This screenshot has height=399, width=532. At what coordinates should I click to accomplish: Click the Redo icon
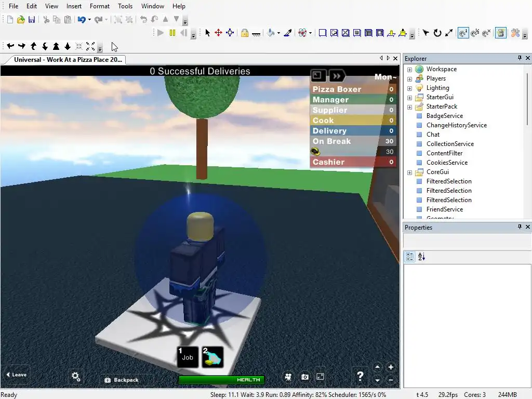click(98, 20)
